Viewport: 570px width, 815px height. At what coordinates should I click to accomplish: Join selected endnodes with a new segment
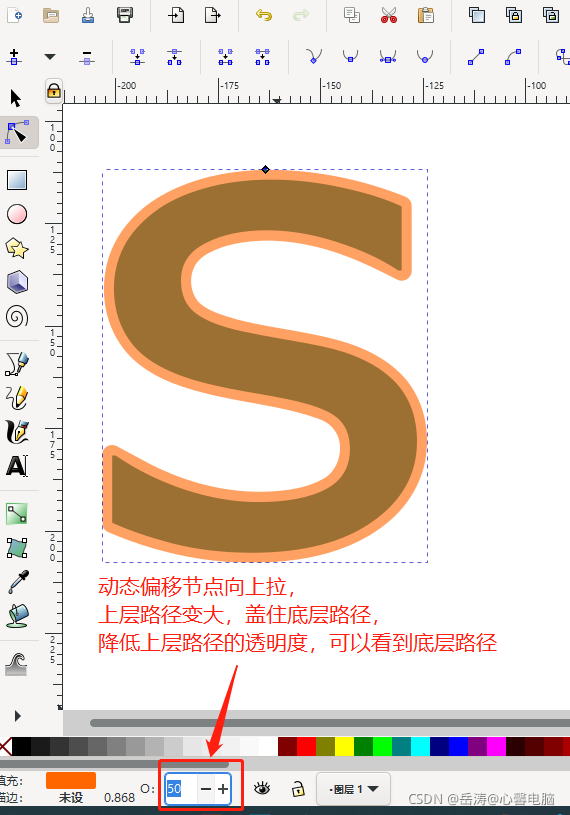point(226,57)
